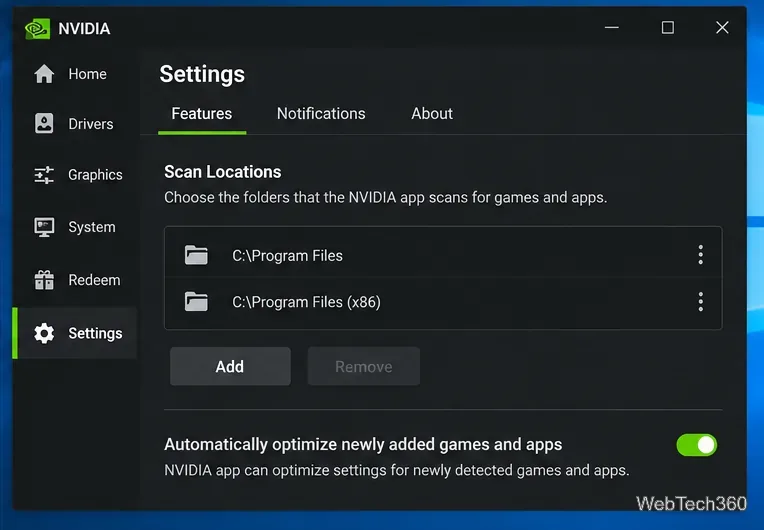
Task: Switch to the About tab
Action: [x=432, y=114]
